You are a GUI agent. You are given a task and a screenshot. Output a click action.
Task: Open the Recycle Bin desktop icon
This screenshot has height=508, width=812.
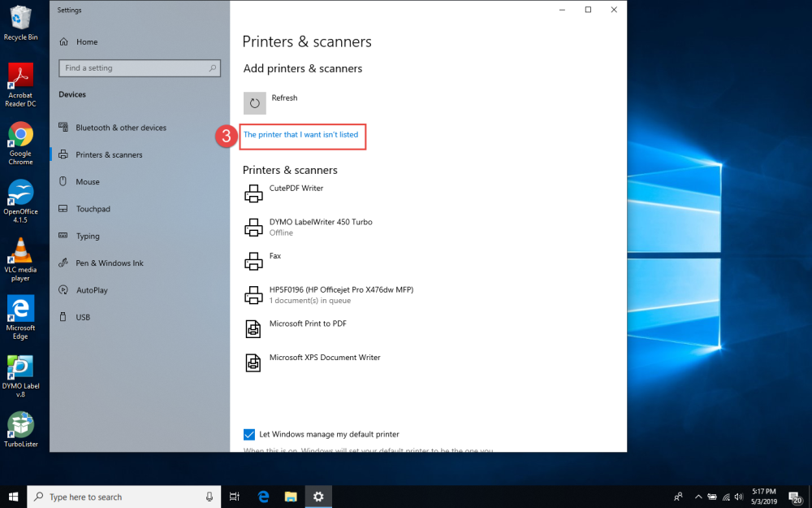21,23
